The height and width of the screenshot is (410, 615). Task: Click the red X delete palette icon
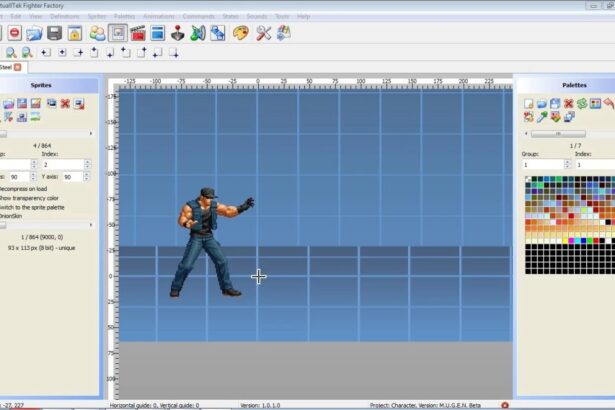pyautogui.click(x=568, y=103)
